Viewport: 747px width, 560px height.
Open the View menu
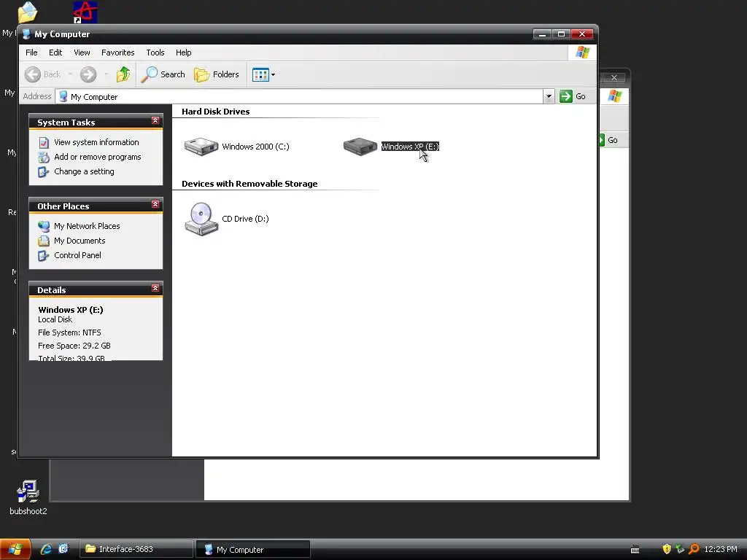[x=82, y=52]
